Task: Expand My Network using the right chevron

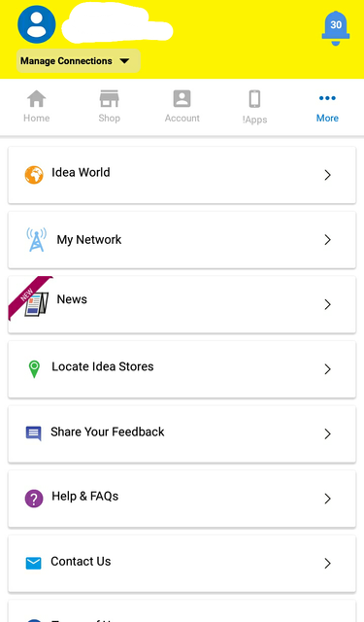Action: click(327, 240)
